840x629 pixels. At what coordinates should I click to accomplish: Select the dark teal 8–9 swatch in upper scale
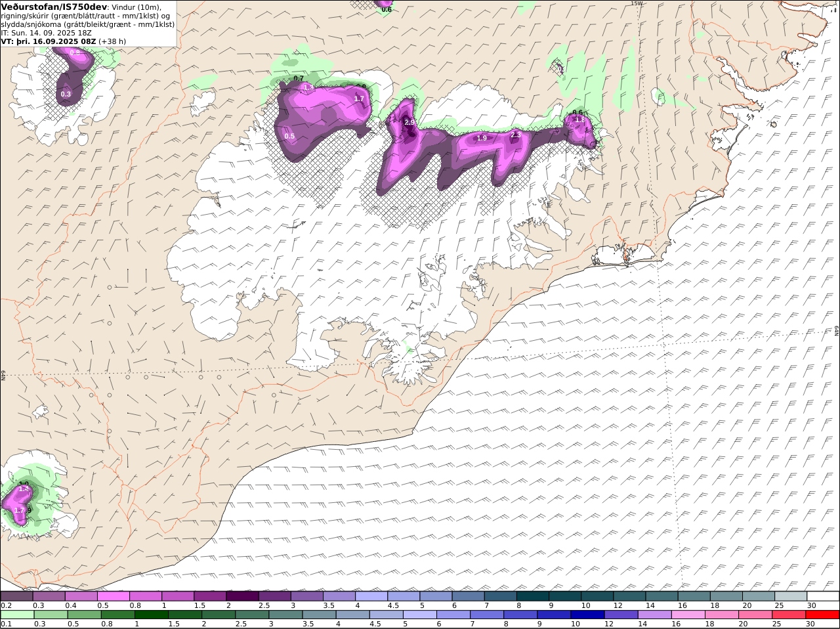pos(532,596)
